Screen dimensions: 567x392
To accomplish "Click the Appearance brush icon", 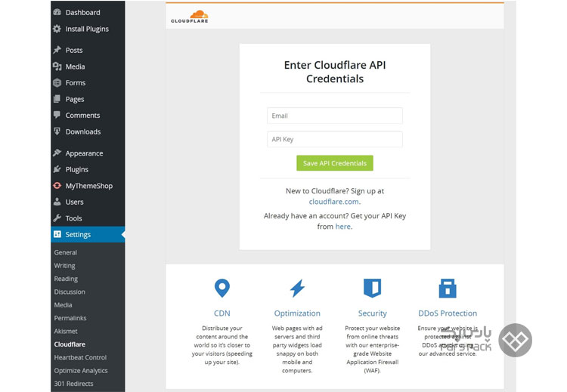I will pos(57,153).
